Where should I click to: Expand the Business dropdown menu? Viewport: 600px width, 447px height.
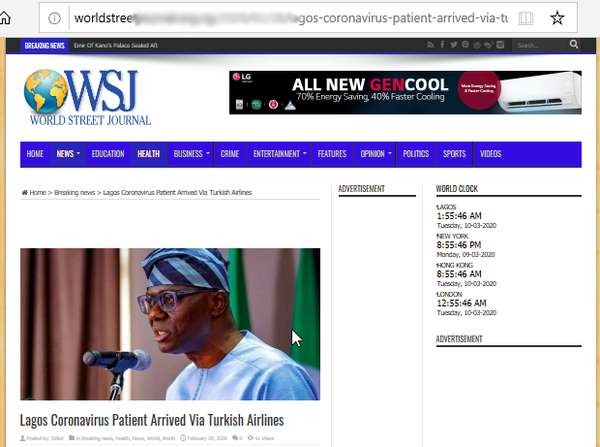pos(191,154)
